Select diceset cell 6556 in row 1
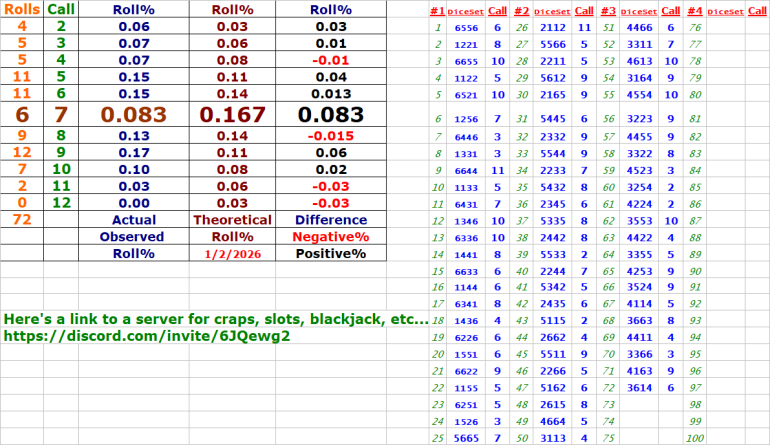The image size is (770, 445). 466,28
